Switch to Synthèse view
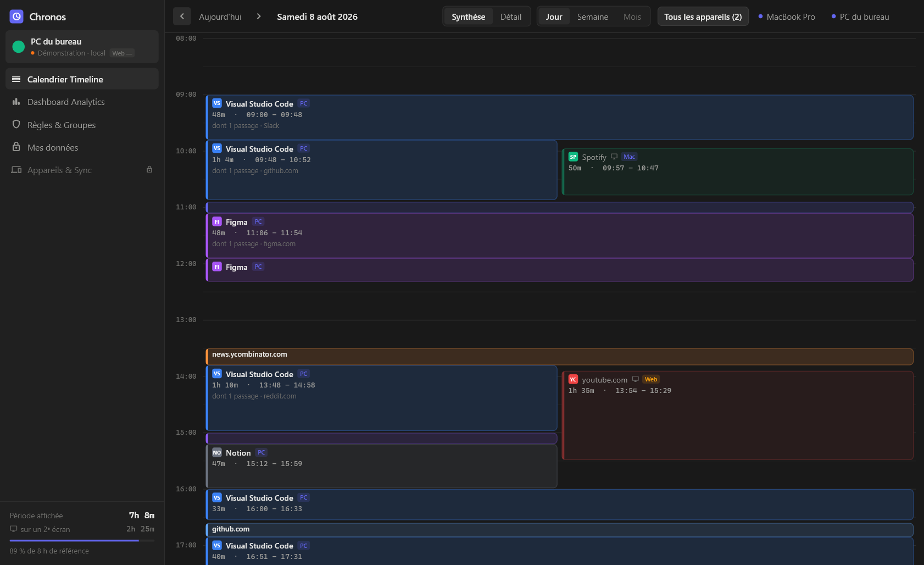Image resolution: width=924 pixels, height=565 pixels. pyautogui.click(x=469, y=17)
